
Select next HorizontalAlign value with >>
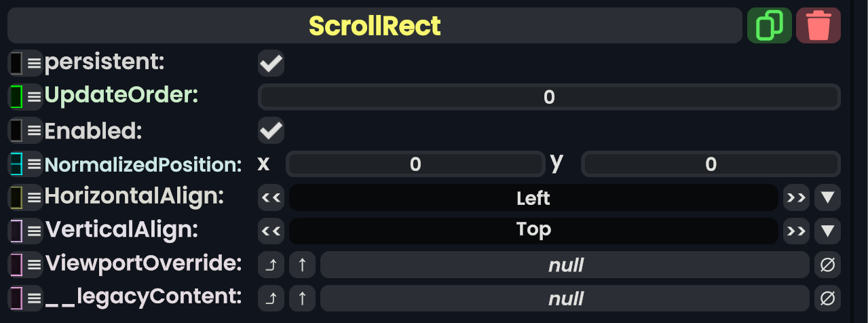point(796,198)
